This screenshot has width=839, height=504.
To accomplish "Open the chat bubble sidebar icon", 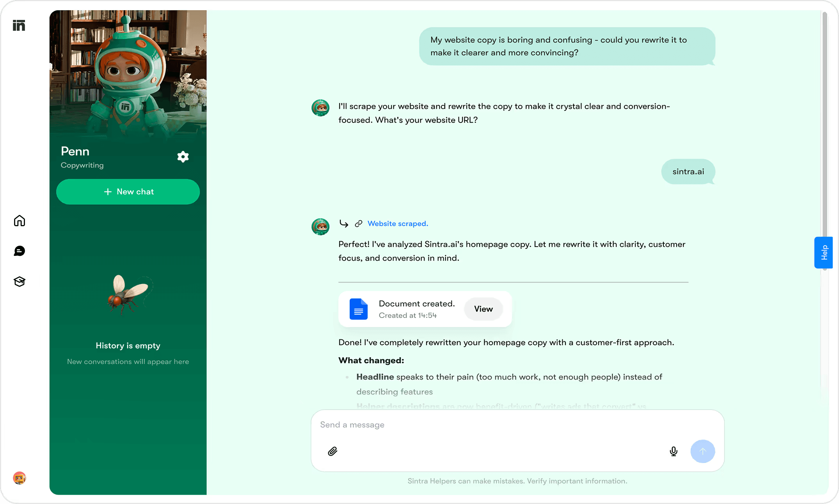I will [19, 251].
